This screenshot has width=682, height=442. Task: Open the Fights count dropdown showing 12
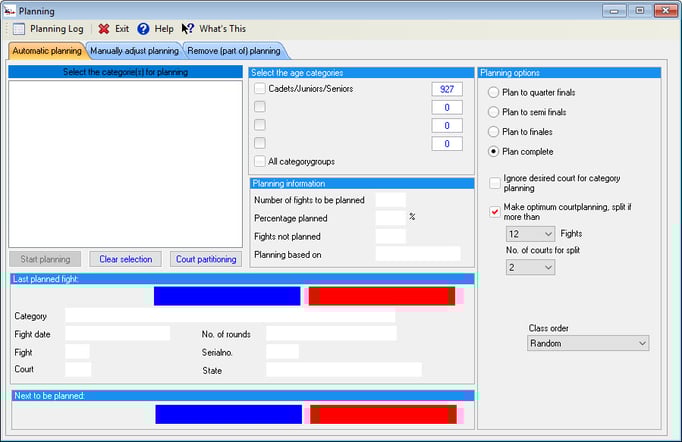point(530,234)
